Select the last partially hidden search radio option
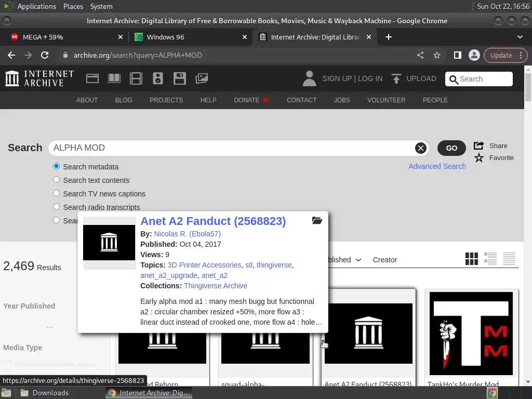The image size is (532, 399). (56, 220)
